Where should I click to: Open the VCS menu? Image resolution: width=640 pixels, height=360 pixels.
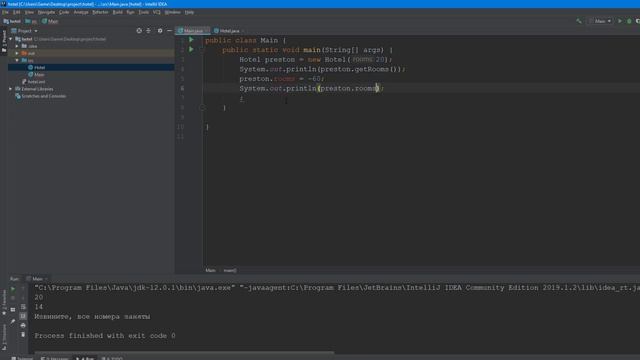(x=157, y=12)
